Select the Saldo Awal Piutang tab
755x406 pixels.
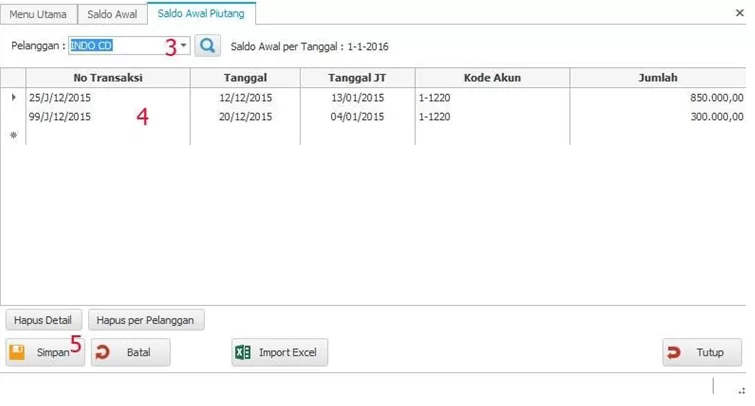pyautogui.click(x=201, y=13)
